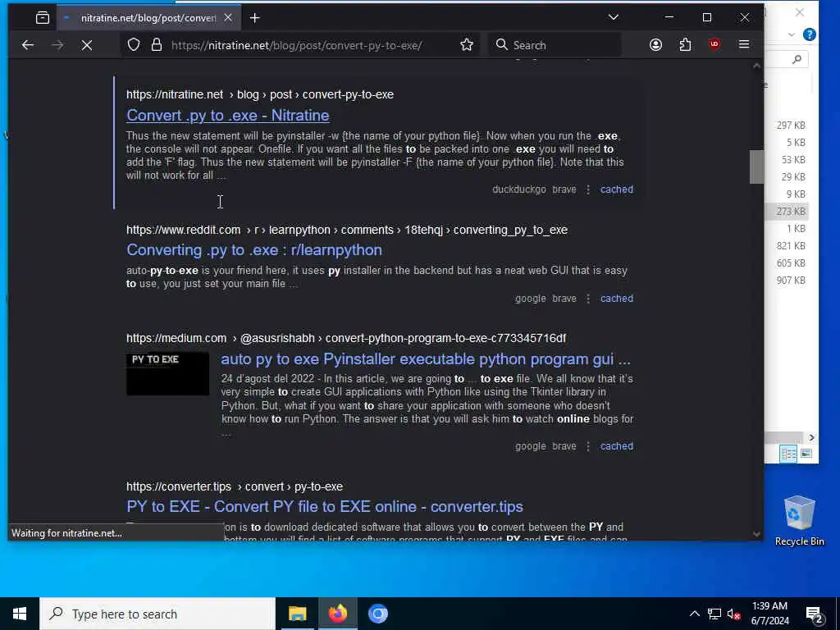Screen dimensions: 840x630
Task: Open cached copy of Nitratine result
Action: tap(617, 189)
